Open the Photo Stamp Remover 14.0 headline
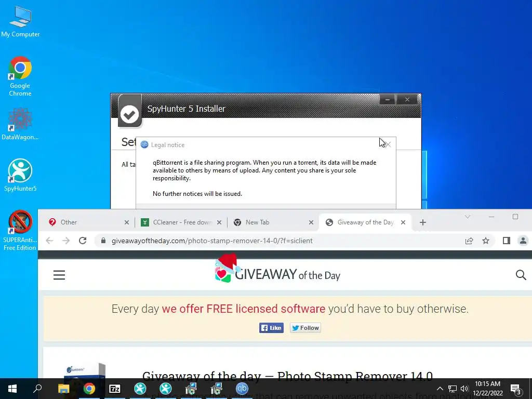 coord(287,376)
